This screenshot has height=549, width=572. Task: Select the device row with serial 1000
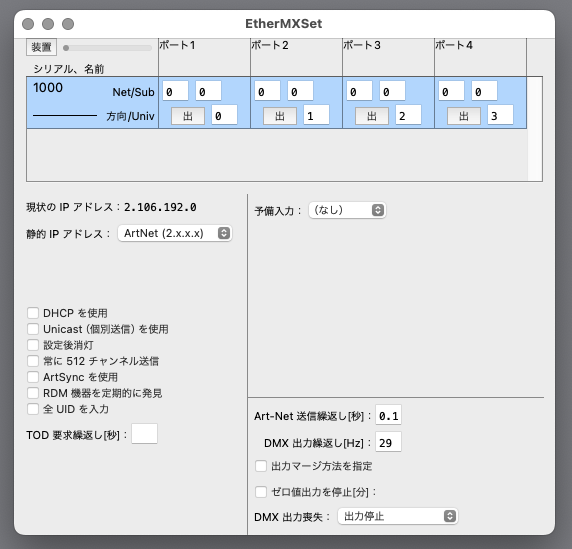click(x=277, y=103)
